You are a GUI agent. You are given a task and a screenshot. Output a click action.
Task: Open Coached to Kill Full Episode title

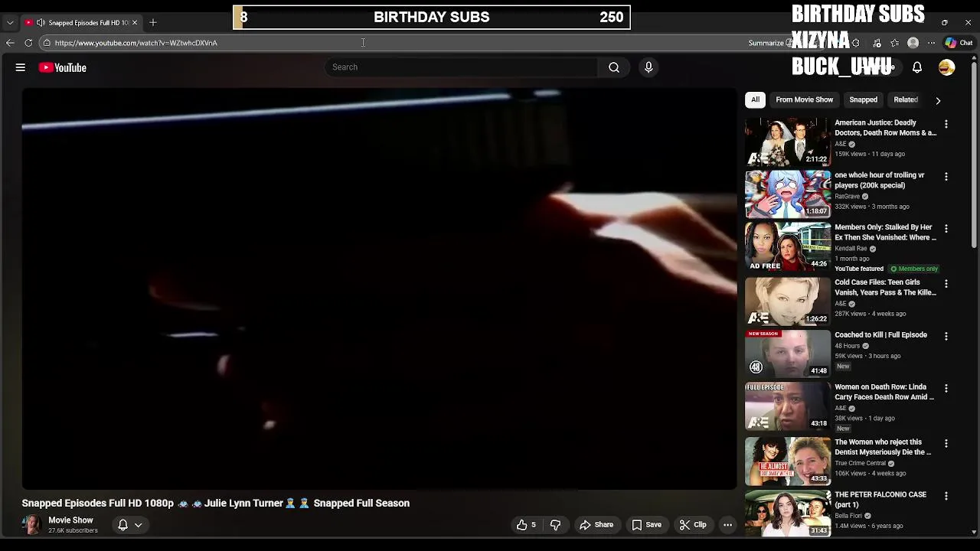tap(880, 334)
